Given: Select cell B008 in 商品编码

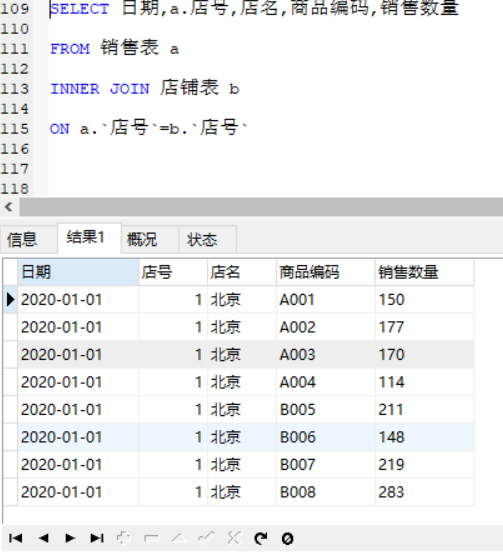Looking at the screenshot, I should [326, 492].
